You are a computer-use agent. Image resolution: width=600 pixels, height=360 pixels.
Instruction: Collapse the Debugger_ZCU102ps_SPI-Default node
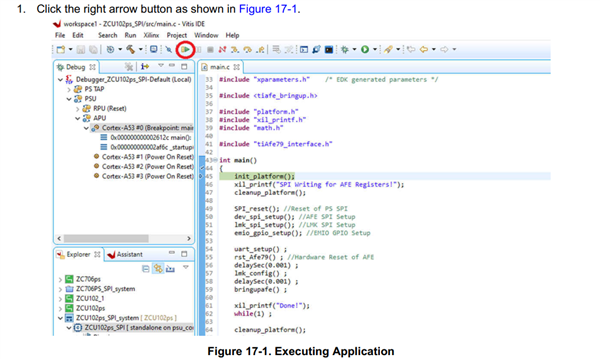[60, 80]
